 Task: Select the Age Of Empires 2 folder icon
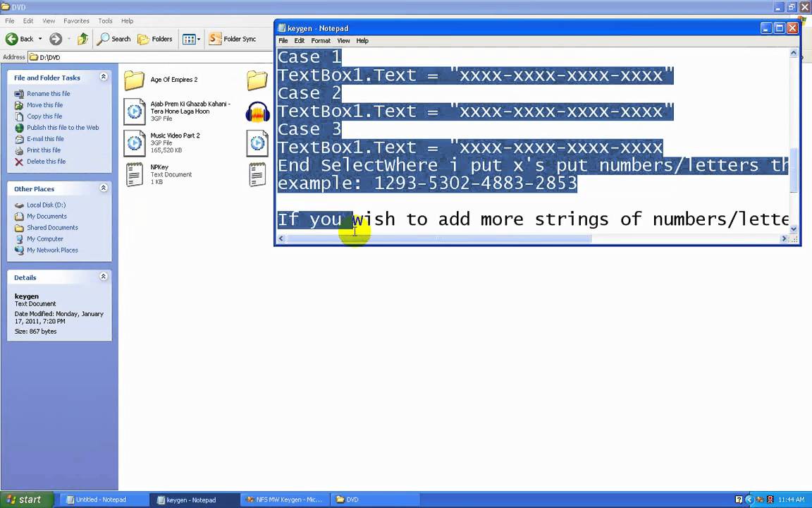click(x=134, y=80)
